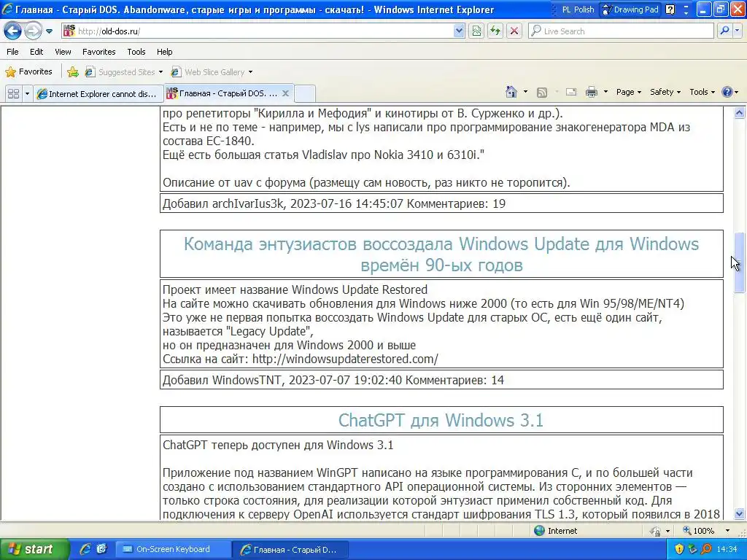Click the Live Search input field
747x560 pixels.
tap(621, 31)
